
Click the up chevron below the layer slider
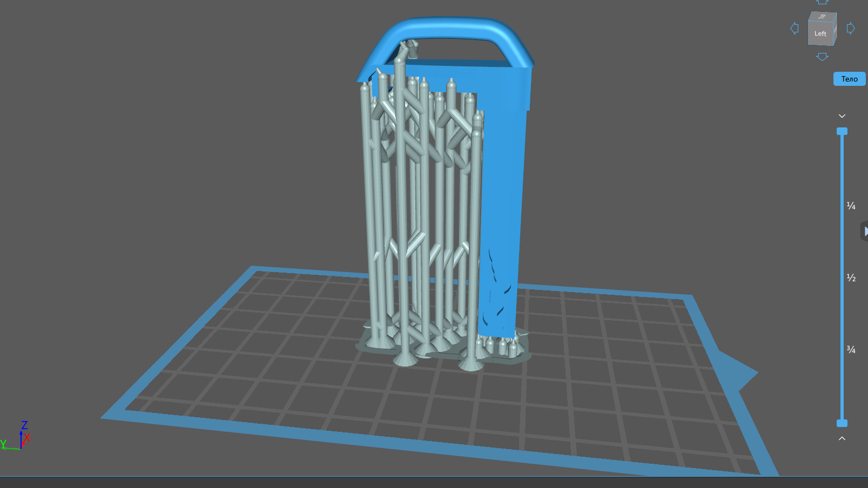842,438
